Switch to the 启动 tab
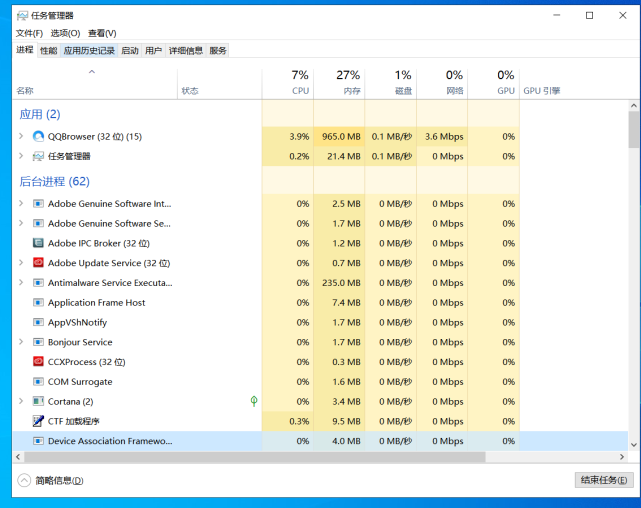The image size is (641, 508). click(130, 51)
